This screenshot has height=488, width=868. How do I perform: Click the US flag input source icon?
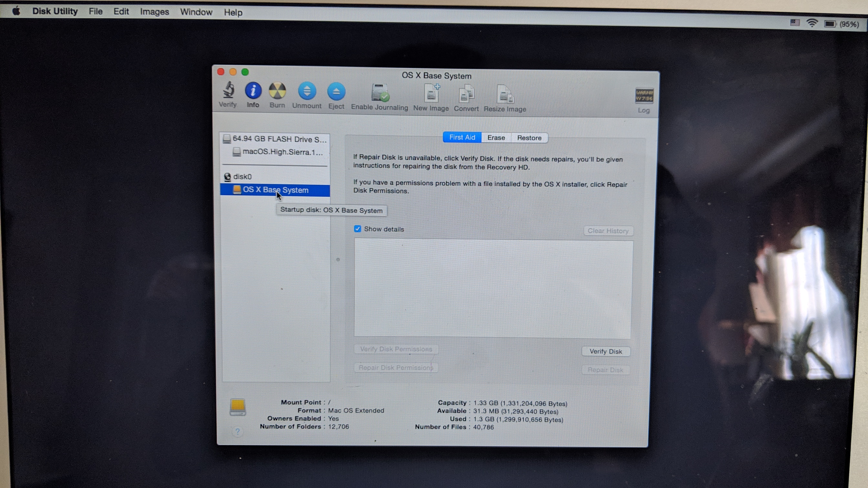coord(795,23)
